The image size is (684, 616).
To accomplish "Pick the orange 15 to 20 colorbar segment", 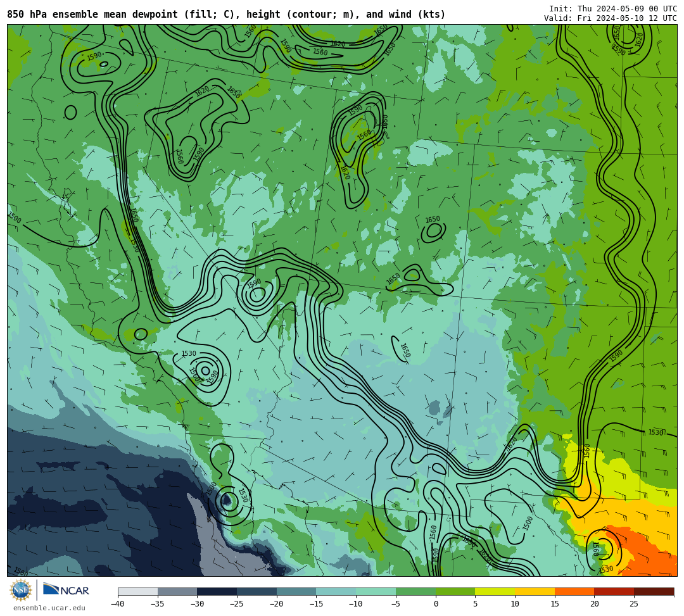I will (574, 591).
